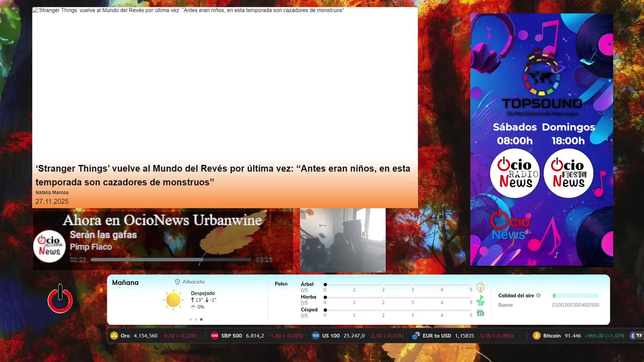
Task: Click the air quality info icon
Action: point(538,296)
